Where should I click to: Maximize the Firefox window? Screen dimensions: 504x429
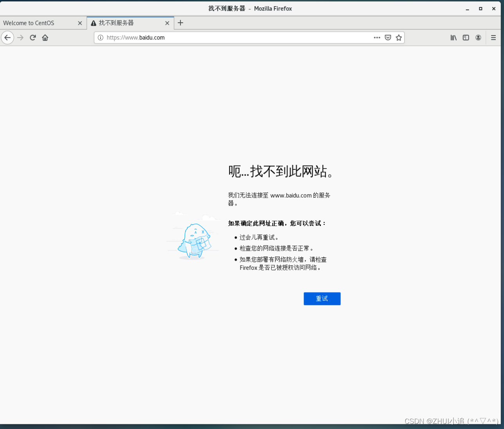(x=481, y=9)
